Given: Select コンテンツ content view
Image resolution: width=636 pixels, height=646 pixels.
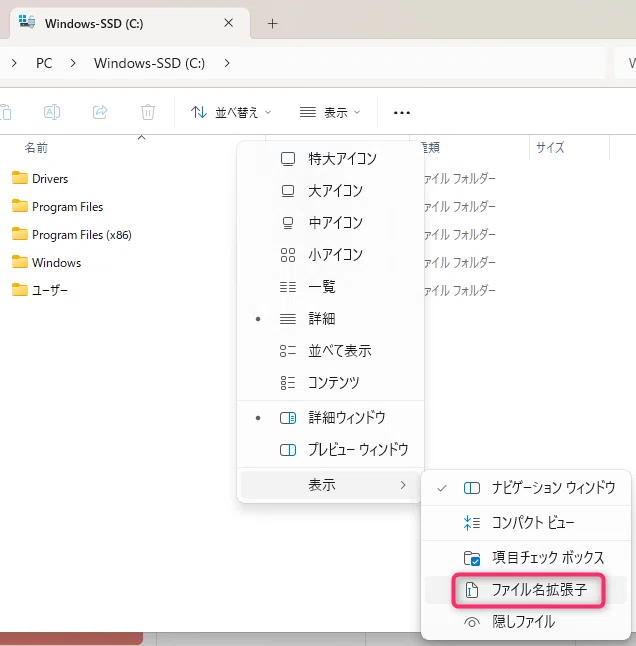Looking at the screenshot, I should click(330, 383).
